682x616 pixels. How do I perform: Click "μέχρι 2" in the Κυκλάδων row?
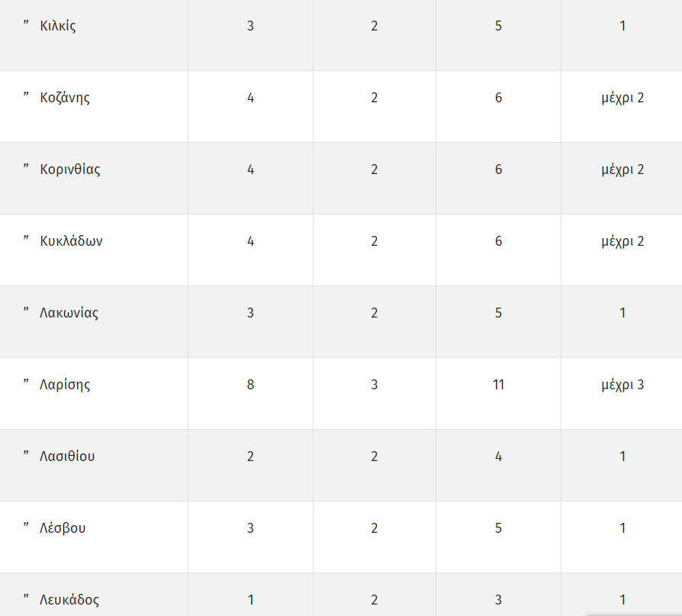(622, 241)
